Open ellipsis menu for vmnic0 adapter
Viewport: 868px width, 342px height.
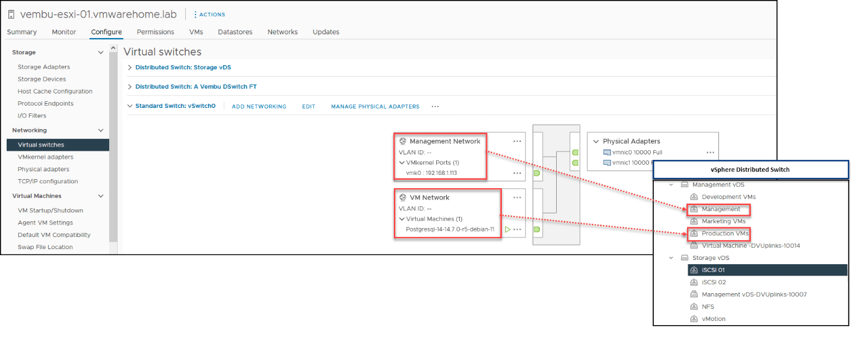[711, 153]
